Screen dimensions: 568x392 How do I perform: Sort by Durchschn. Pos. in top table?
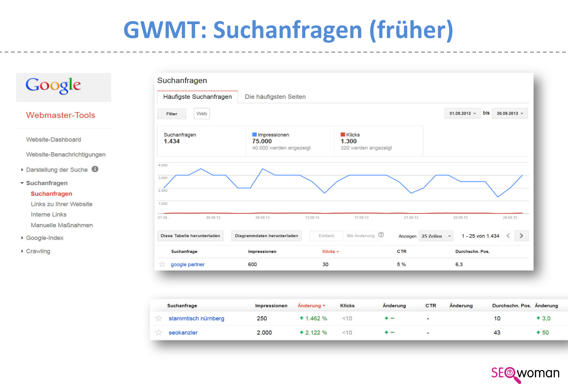(x=472, y=251)
